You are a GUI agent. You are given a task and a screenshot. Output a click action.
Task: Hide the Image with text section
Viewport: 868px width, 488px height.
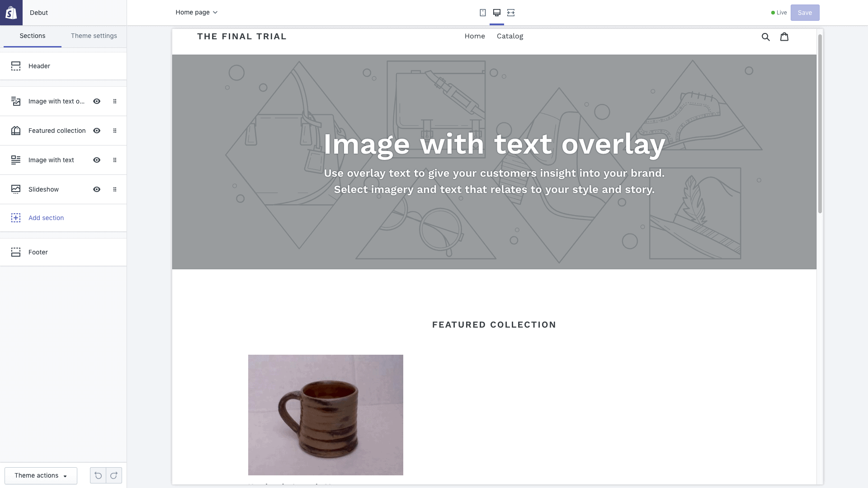97,160
